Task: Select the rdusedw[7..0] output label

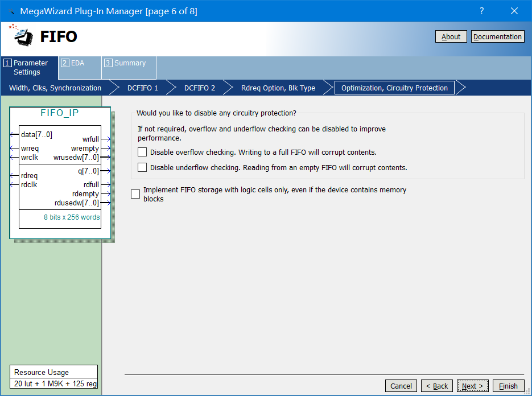Action: [x=77, y=203]
